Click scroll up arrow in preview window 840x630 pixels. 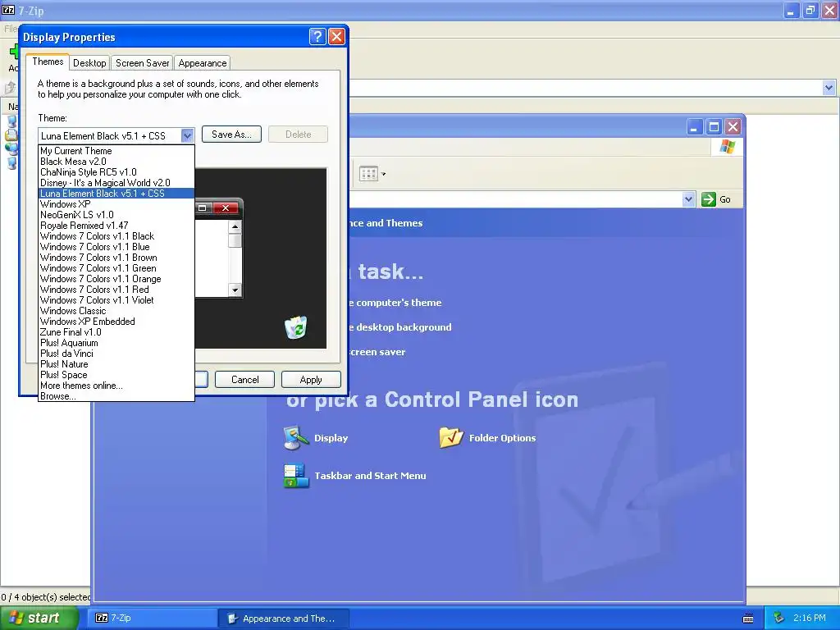pos(235,226)
